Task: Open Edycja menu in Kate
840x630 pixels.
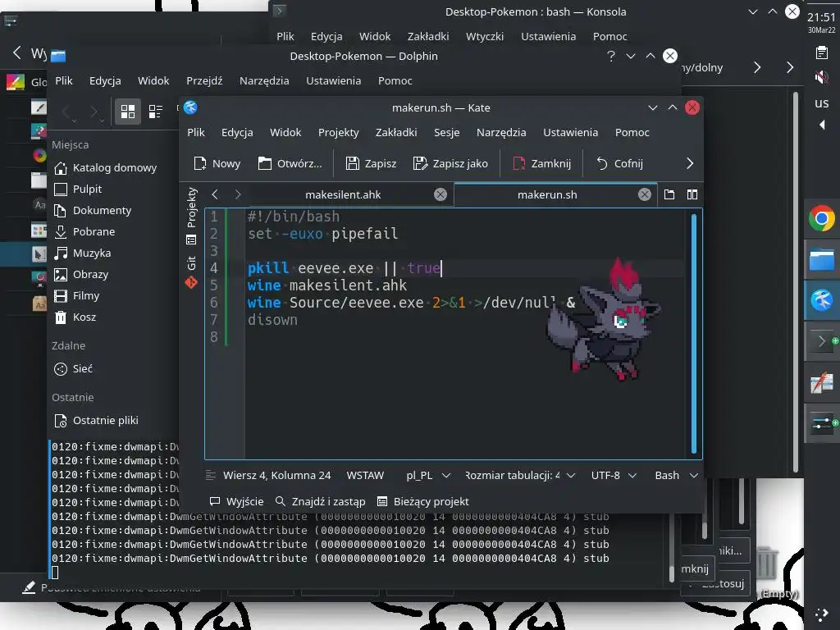Action: tap(237, 132)
